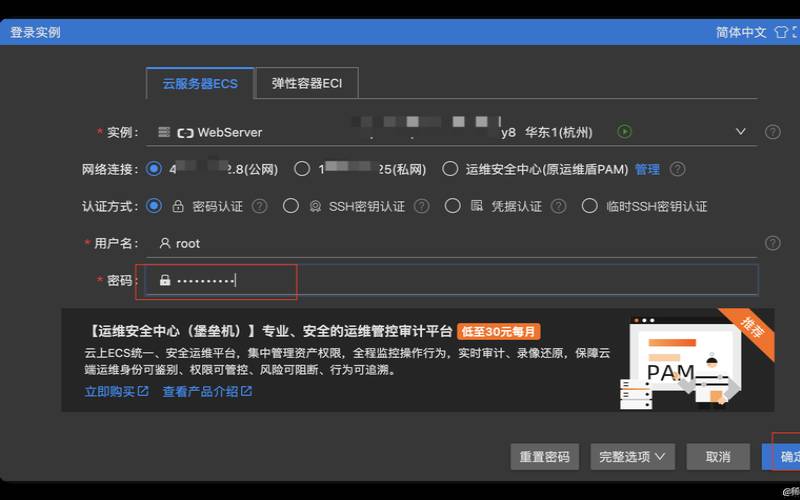Click the PAM promotional illustration
The height and width of the screenshot is (500, 800).
681,364
